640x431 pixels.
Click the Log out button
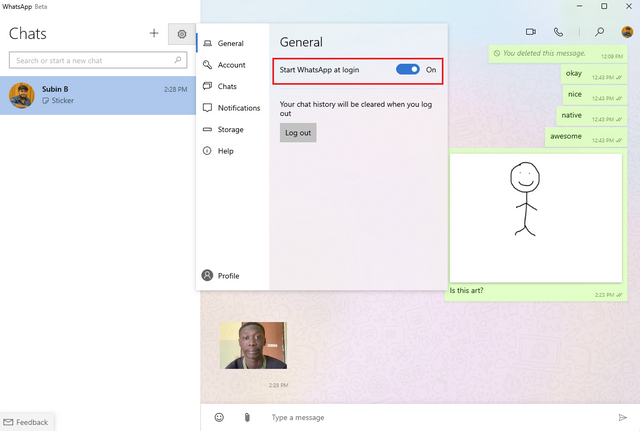coord(298,133)
